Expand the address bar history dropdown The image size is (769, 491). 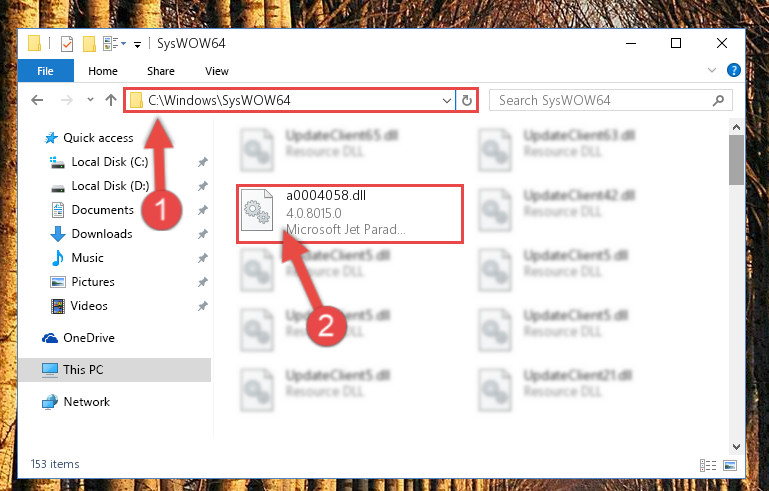coord(447,101)
